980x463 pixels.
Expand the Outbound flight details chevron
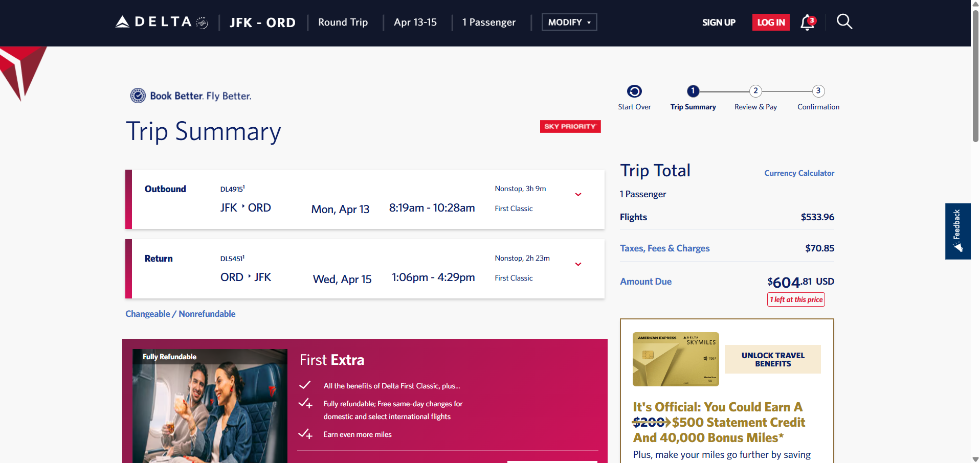pyautogui.click(x=578, y=195)
